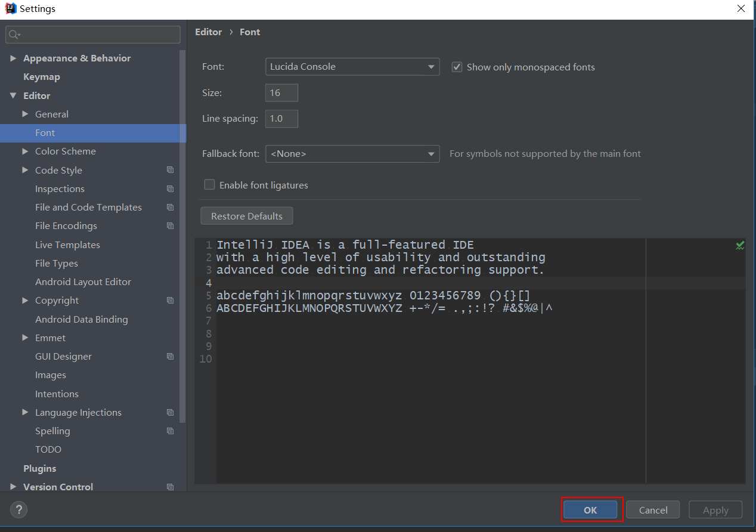756x532 pixels.
Task: Open the Fallback font dropdown
Action: pyautogui.click(x=352, y=154)
